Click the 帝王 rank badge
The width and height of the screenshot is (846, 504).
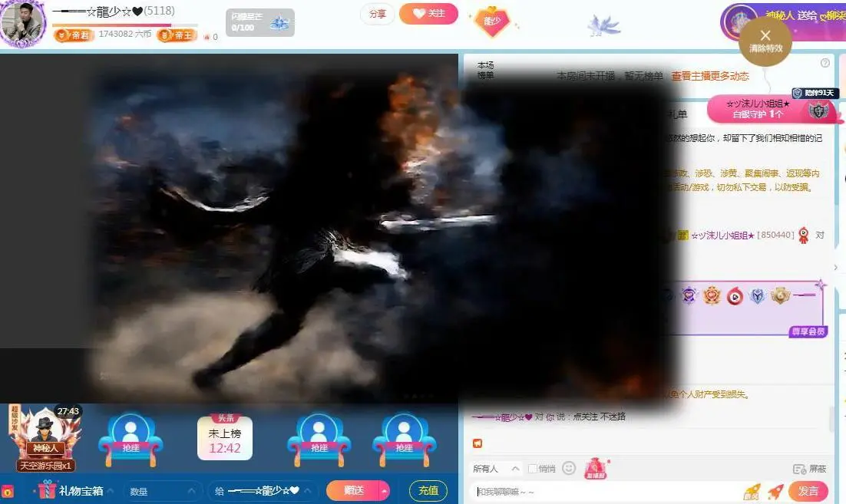(177, 35)
